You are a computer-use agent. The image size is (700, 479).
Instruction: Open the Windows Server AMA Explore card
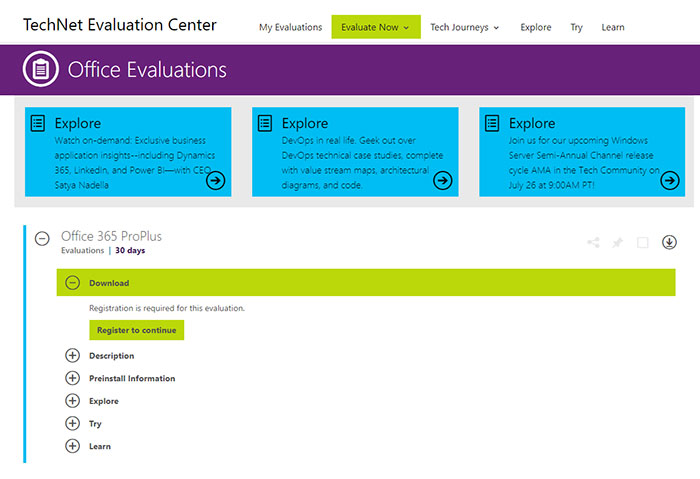pyautogui.click(x=582, y=152)
